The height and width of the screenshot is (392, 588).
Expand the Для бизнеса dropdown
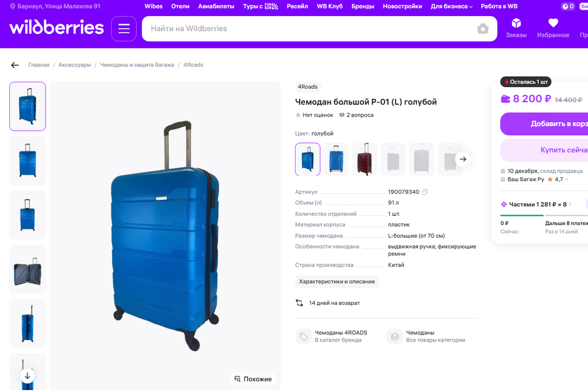[x=451, y=6]
